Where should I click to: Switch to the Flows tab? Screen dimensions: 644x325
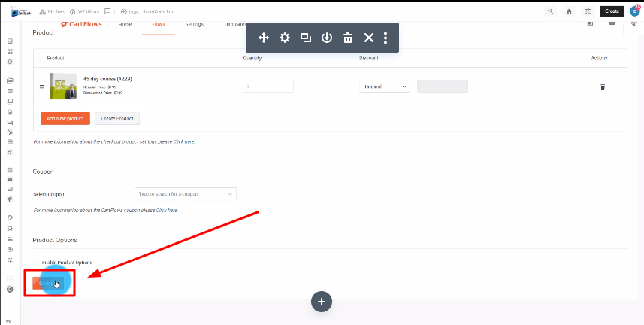click(158, 24)
